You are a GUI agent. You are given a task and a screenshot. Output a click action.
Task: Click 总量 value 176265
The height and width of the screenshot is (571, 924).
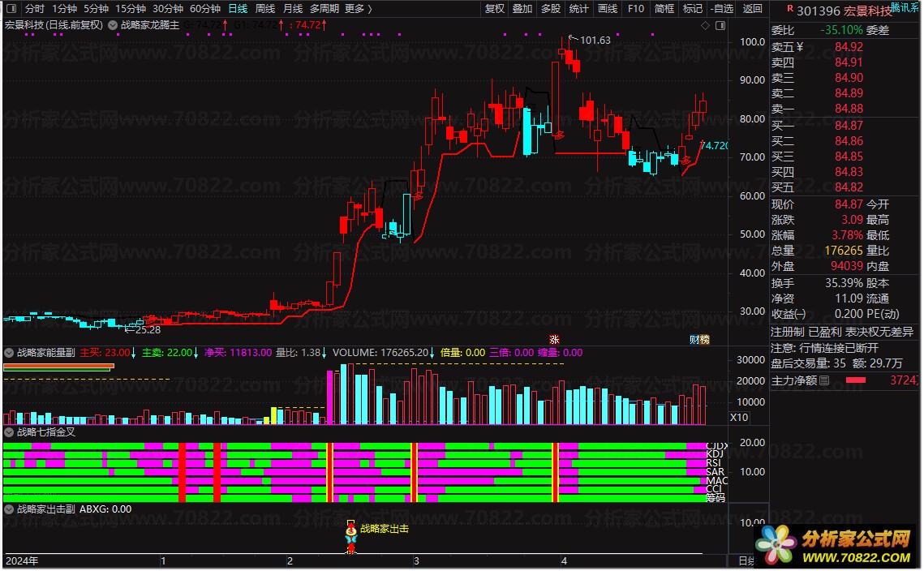pyautogui.click(x=843, y=251)
